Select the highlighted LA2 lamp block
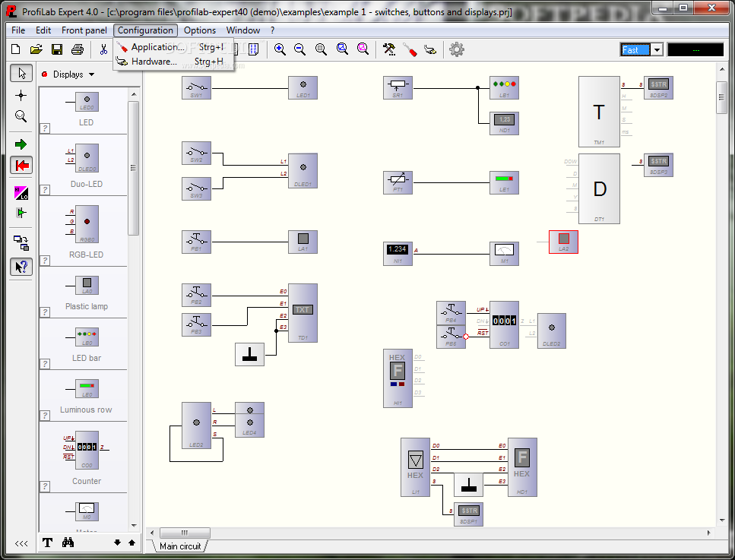735x560 pixels. click(563, 242)
